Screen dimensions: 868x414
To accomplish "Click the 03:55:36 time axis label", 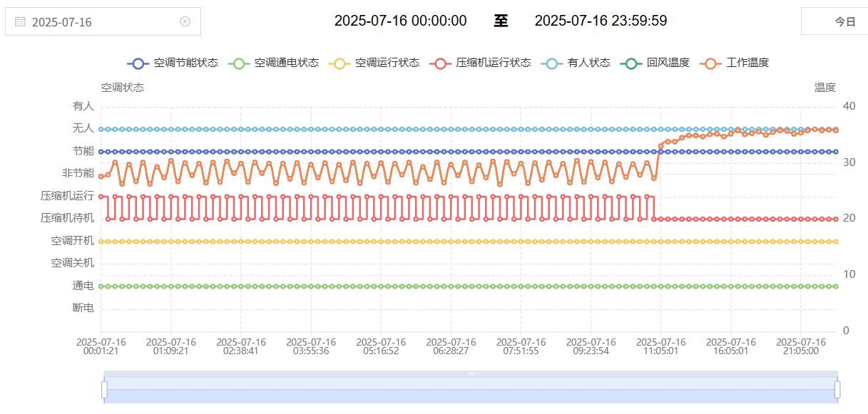I will 311,346.
